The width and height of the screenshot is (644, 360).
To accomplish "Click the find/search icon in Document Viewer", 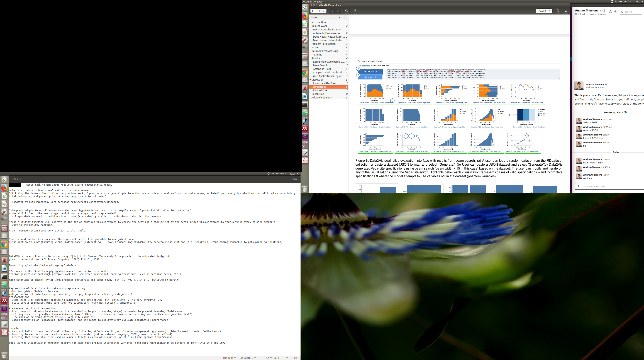I will click(347, 11).
